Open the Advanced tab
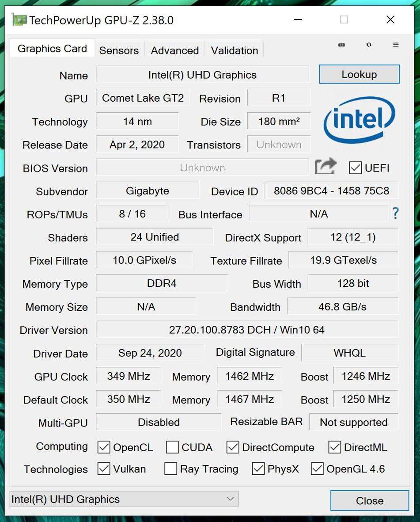The height and width of the screenshot is (522, 420). tap(175, 50)
